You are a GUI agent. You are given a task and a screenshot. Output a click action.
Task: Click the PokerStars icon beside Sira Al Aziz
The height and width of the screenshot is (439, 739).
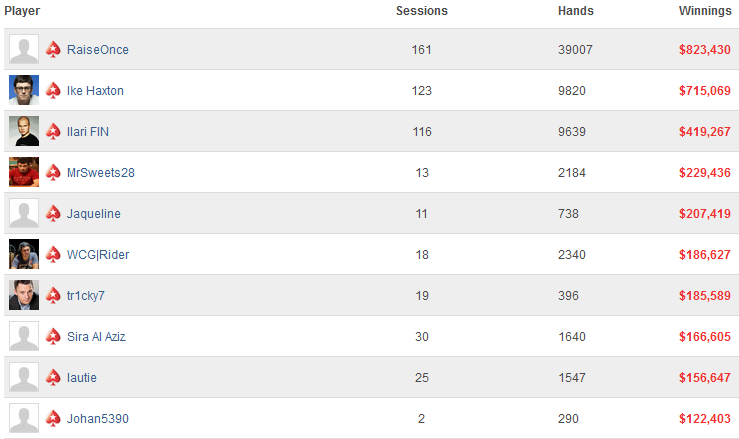tap(53, 336)
